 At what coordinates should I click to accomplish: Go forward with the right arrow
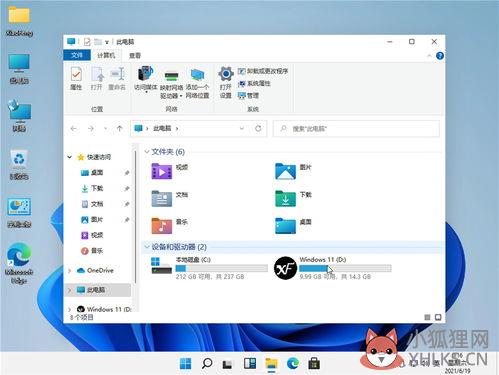pyautogui.click(x=91, y=129)
